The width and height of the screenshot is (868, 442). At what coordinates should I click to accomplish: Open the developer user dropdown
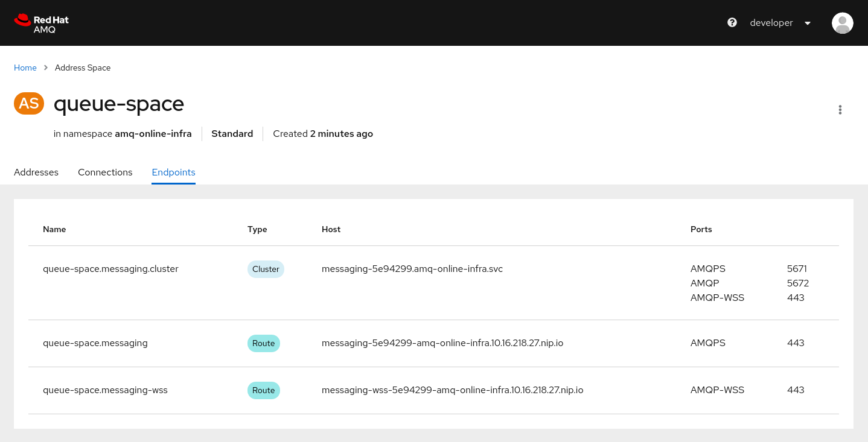click(x=780, y=23)
